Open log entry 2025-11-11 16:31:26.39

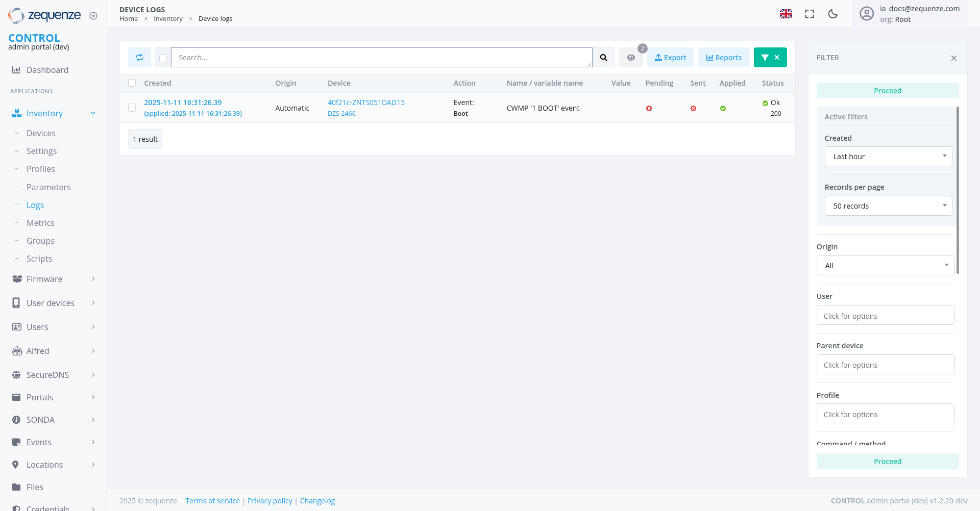(x=183, y=103)
